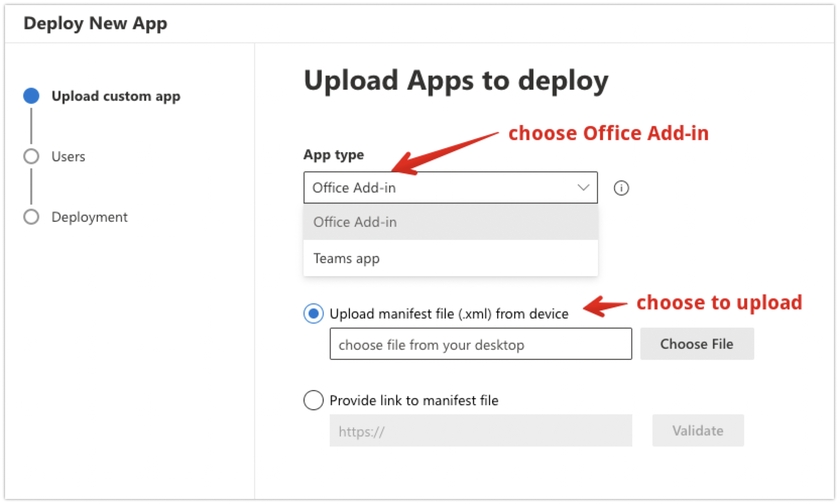Screen dimensions: 839x504
Task: Select Upload manifest file from device radio
Action: (x=313, y=313)
